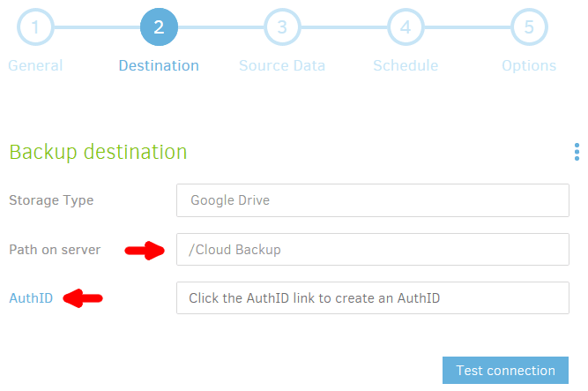Click the Backup destination heading

98,152
